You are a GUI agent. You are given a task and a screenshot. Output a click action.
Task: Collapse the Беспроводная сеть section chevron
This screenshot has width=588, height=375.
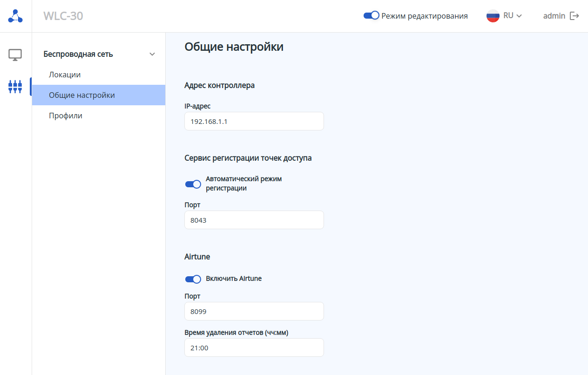pyautogui.click(x=152, y=55)
